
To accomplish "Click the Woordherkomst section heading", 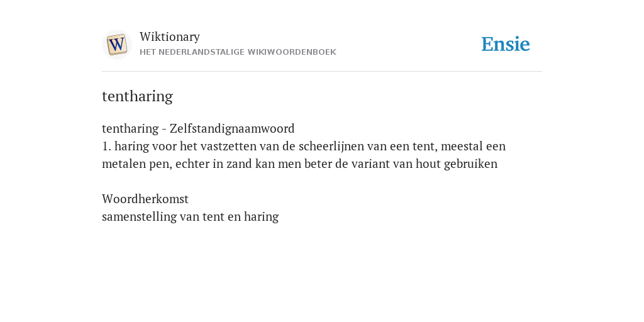I will [x=145, y=199].
